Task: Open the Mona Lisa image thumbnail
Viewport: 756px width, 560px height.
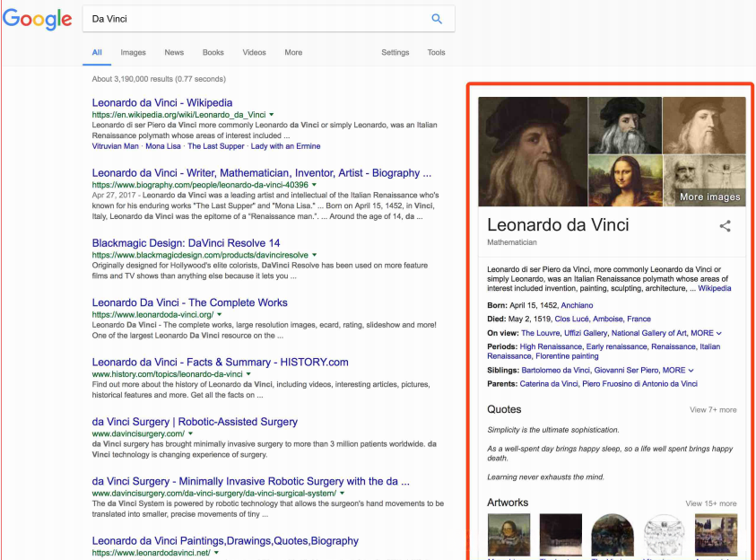Action: click(624, 180)
